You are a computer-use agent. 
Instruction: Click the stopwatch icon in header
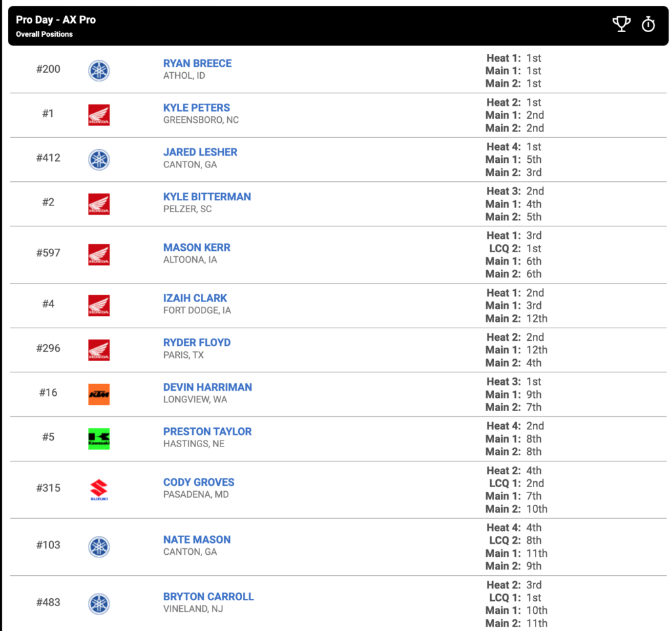pyautogui.click(x=648, y=24)
